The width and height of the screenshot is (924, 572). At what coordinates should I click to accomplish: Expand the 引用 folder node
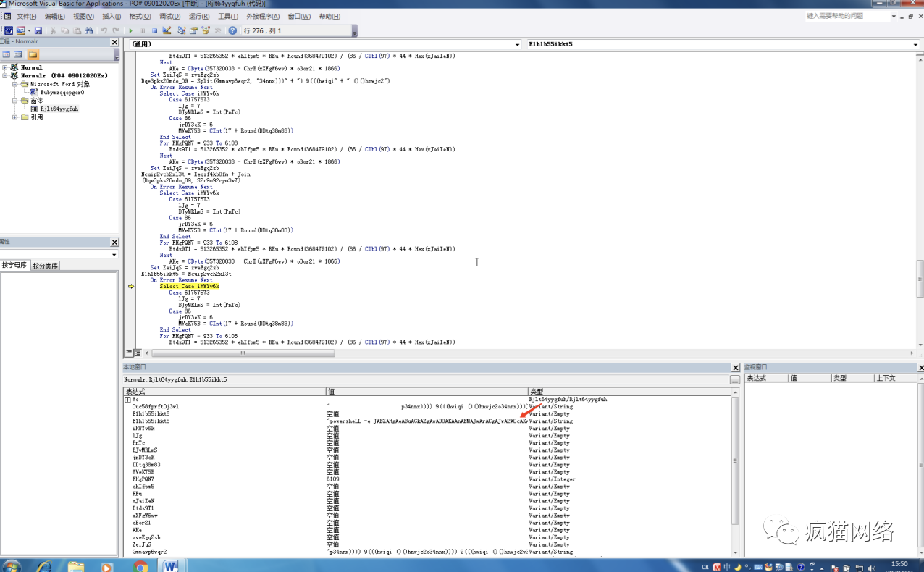click(x=14, y=117)
